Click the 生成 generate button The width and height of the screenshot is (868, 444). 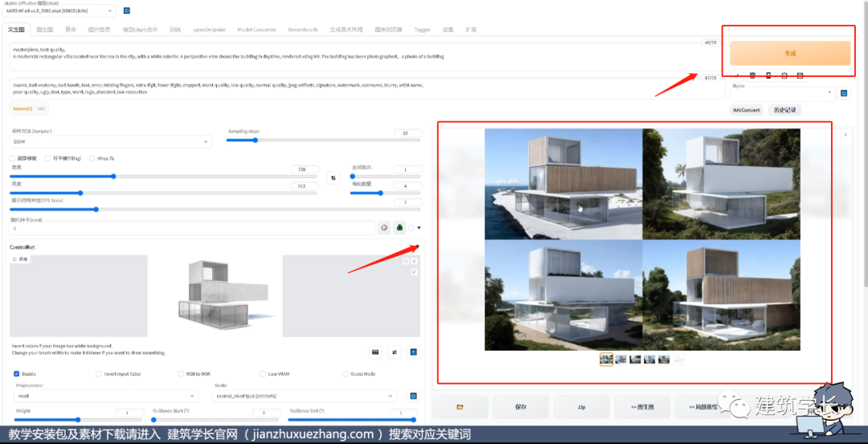click(x=790, y=53)
